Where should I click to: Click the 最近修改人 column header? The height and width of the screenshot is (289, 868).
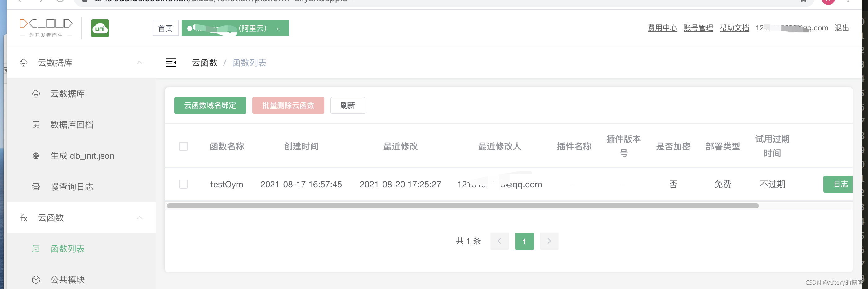point(499,146)
